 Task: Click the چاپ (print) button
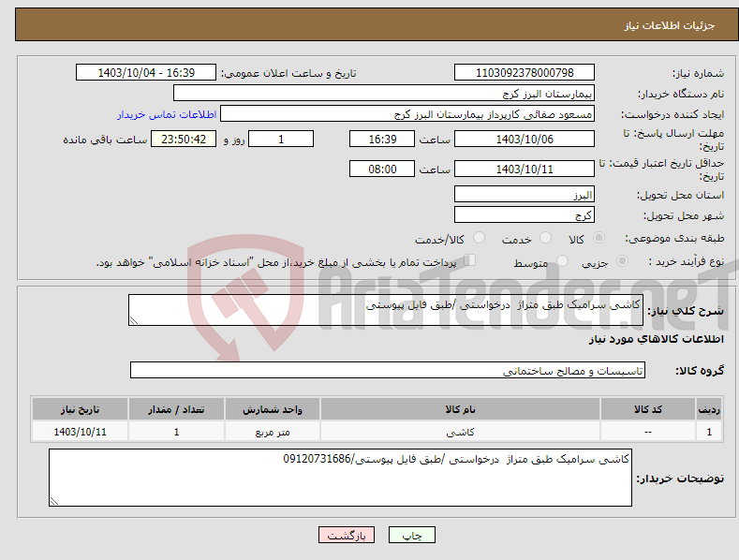click(411, 535)
